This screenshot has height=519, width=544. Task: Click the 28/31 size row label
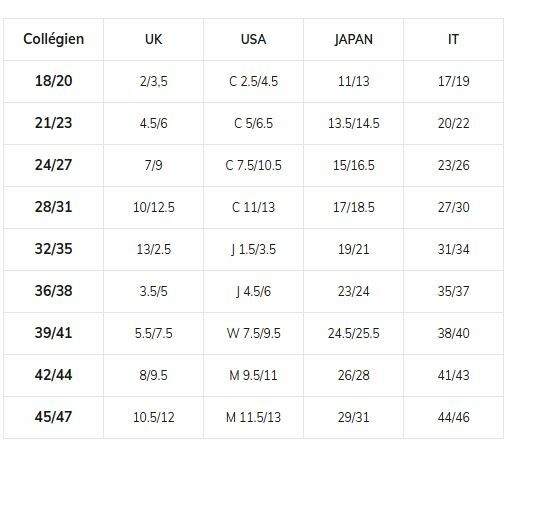click(53, 207)
